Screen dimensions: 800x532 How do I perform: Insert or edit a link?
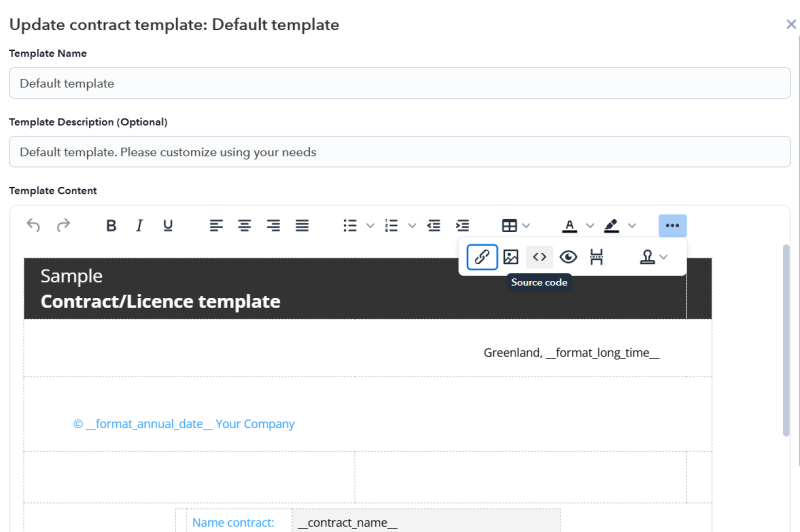[x=482, y=257]
